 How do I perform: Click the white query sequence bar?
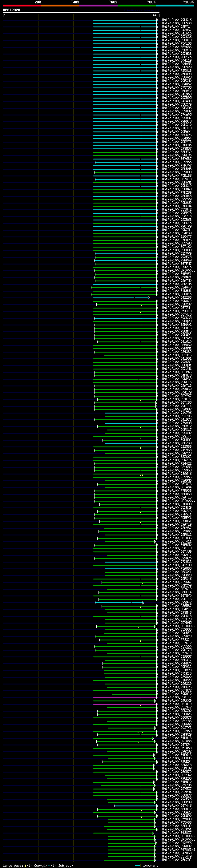pos(81,13)
